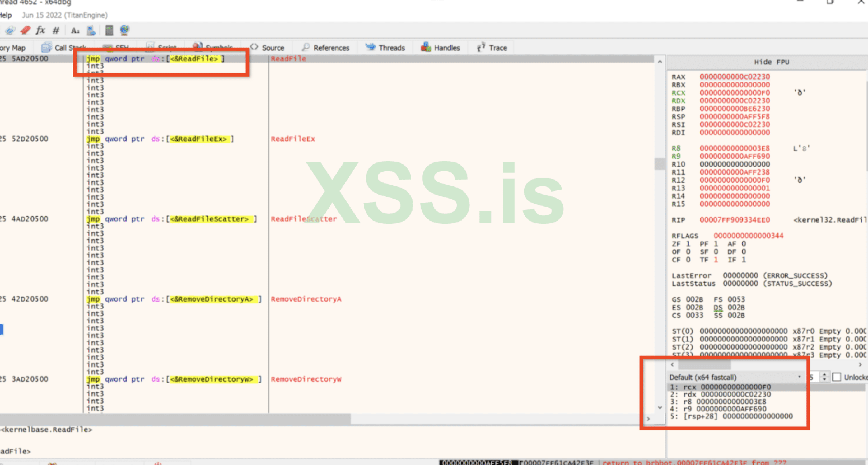Open the Default (x64 fastcall) dropdown
868x465 pixels.
[x=735, y=377]
